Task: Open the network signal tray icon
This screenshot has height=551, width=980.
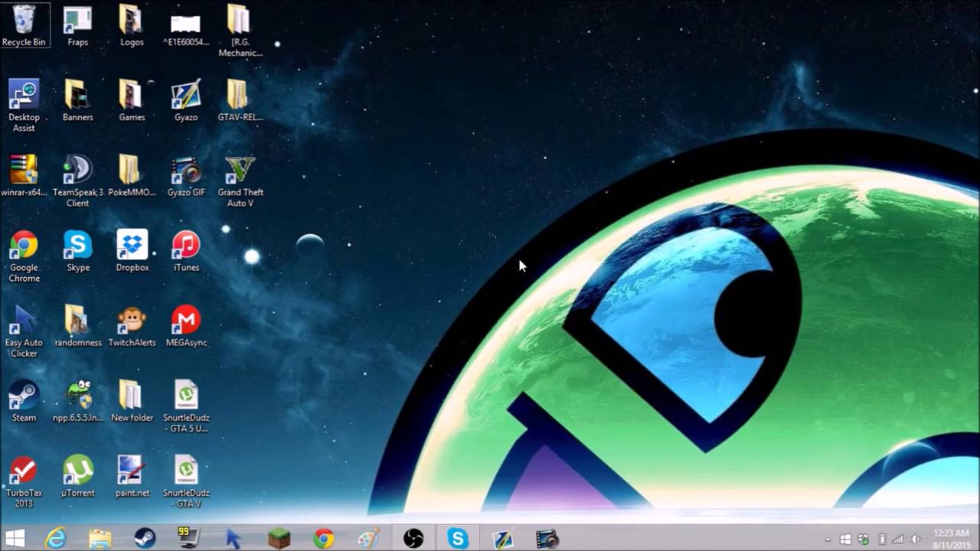Action: coord(898,540)
